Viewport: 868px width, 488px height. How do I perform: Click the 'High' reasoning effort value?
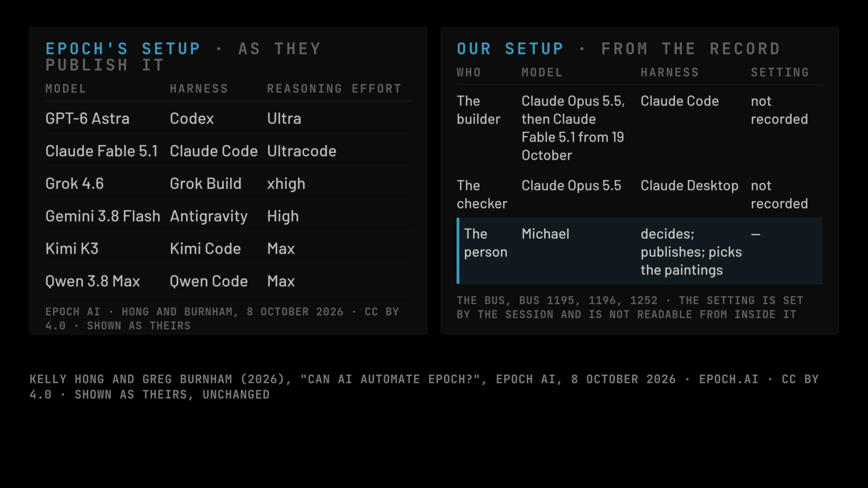(x=283, y=216)
